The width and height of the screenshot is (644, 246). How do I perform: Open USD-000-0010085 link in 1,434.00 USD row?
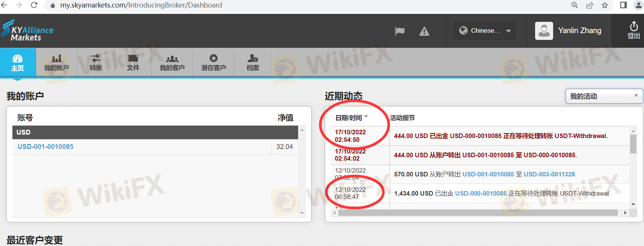tap(481, 193)
